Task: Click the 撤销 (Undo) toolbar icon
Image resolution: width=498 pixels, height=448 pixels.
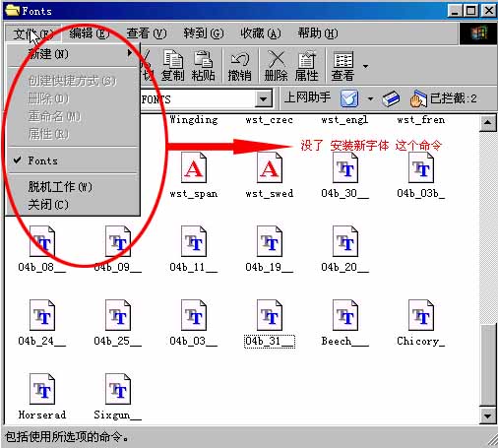Action: [x=240, y=65]
